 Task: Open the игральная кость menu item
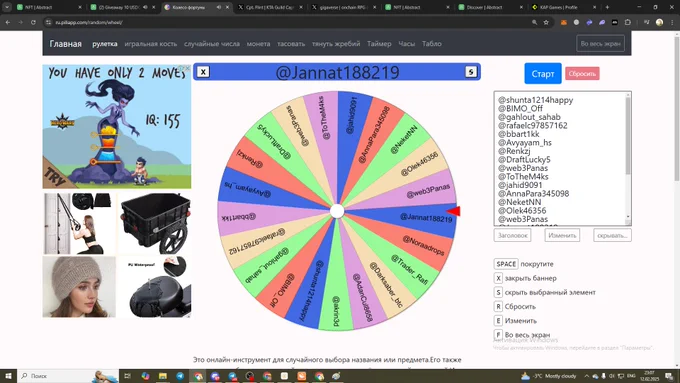[150, 44]
